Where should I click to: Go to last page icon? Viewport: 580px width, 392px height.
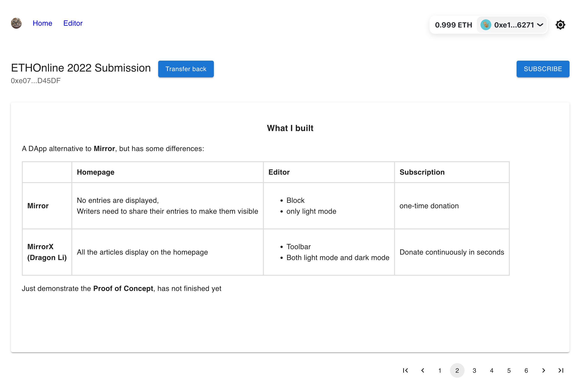[560, 371]
